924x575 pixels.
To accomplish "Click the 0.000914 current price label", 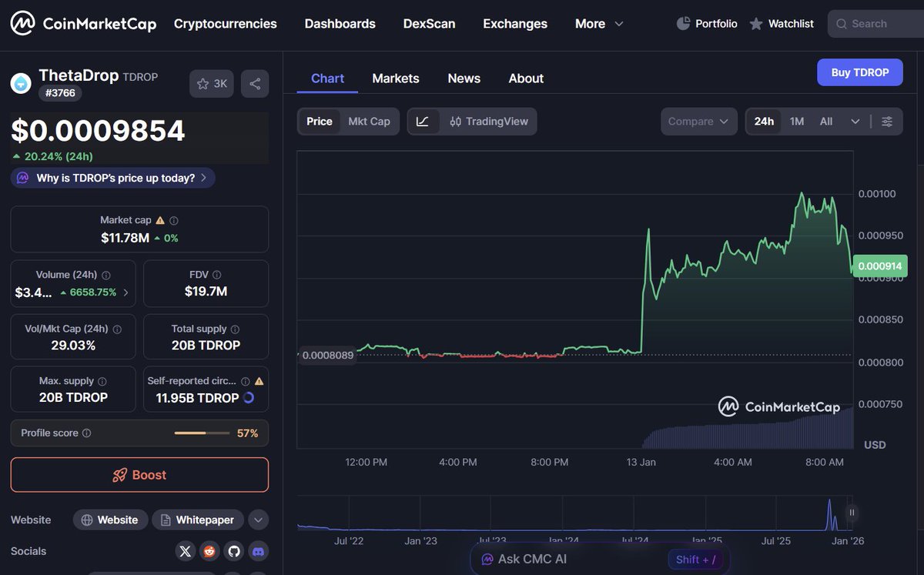I will [x=880, y=266].
